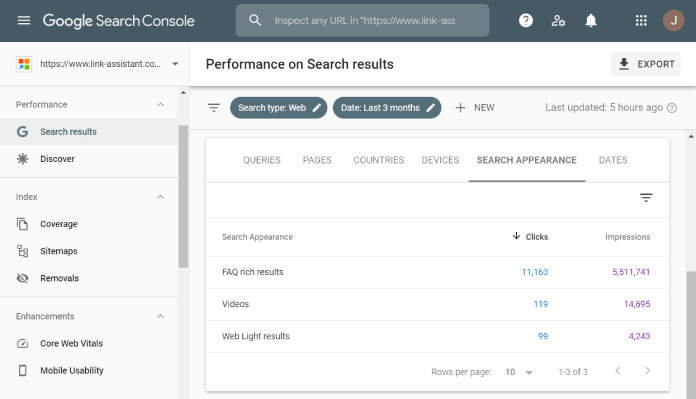Open Sitemaps report
696x399 pixels.
(x=89, y=251)
